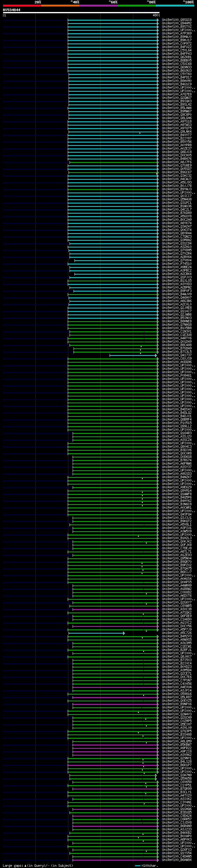The height and width of the screenshot is (868, 197).
Task: Select hit UniRef100_C1N3V1
Action: click(x=177, y=332)
